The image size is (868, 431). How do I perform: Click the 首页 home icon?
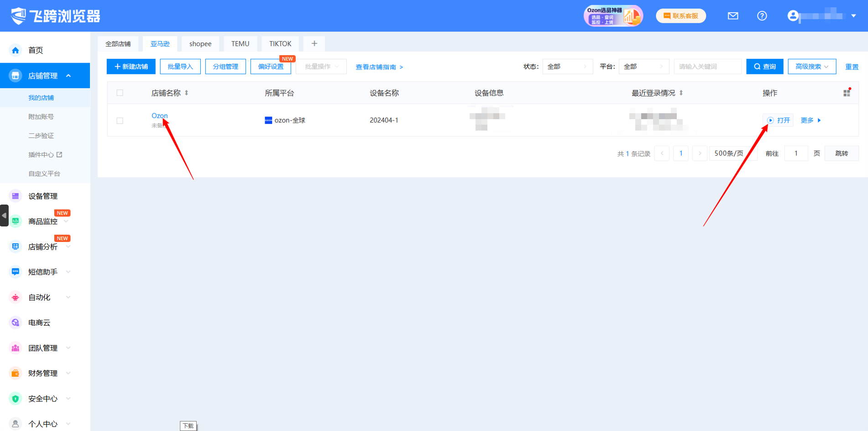pyautogui.click(x=16, y=50)
